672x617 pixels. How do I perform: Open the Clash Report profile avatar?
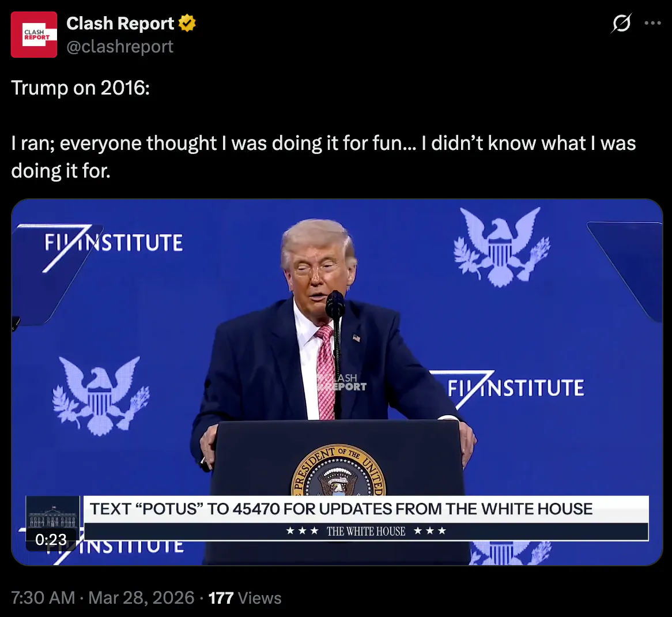pyautogui.click(x=34, y=35)
